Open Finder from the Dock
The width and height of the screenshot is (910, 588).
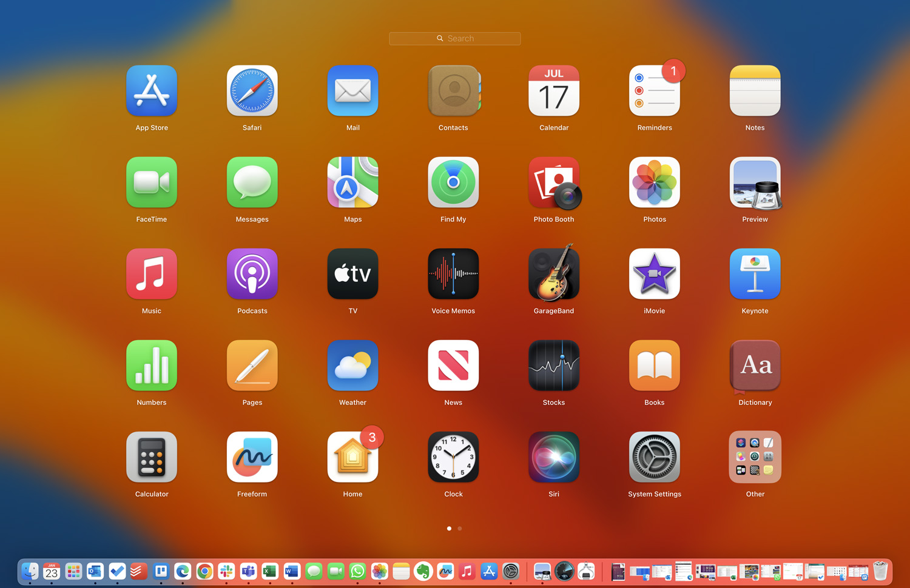[x=30, y=571]
